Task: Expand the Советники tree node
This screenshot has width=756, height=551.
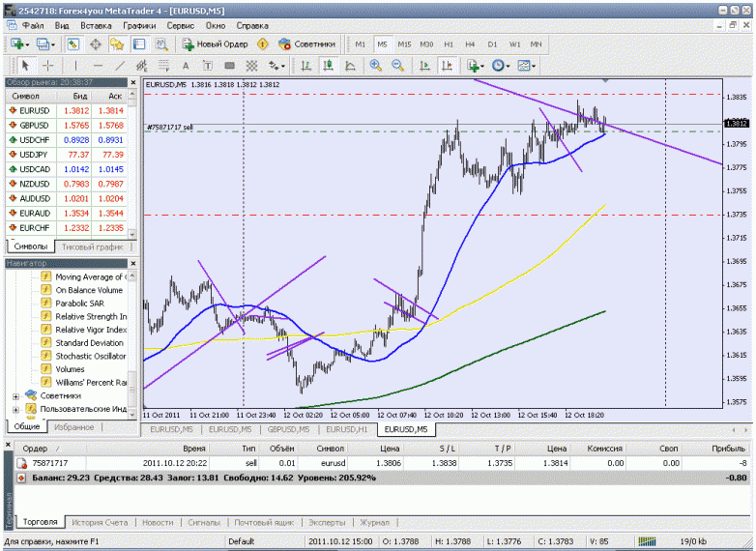Action: tap(15, 395)
